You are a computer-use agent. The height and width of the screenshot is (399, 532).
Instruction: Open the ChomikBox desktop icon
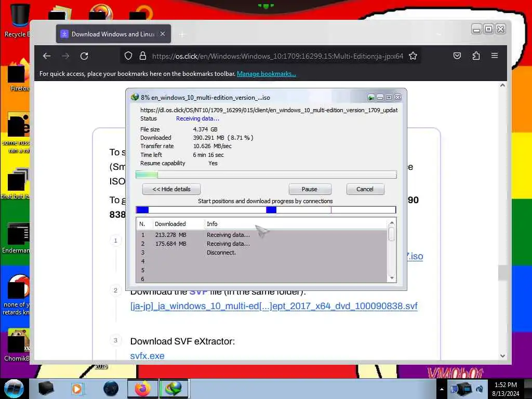[17, 344]
